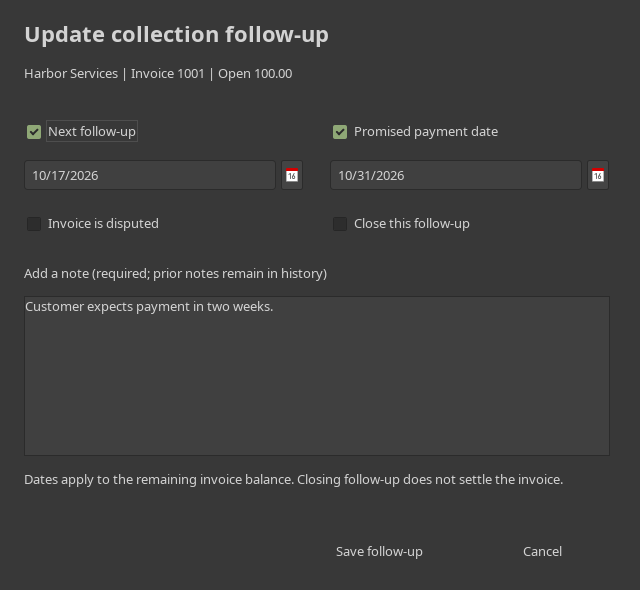Focus the note text area
This screenshot has height=590, width=640.
(317, 376)
